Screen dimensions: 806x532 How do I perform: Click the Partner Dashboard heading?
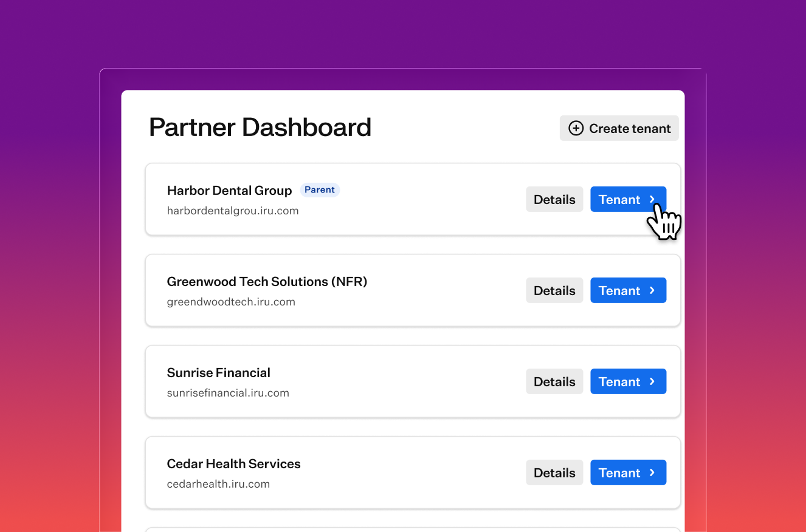pyautogui.click(x=260, y=128)
